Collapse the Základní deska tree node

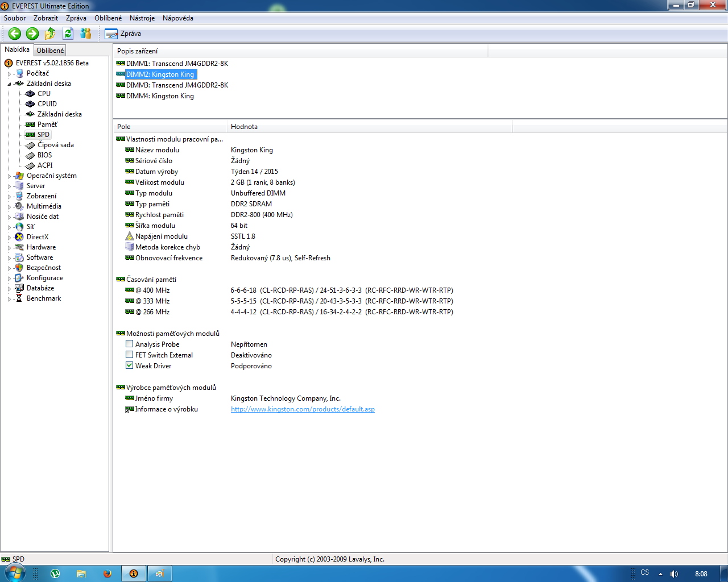(10, 84)
